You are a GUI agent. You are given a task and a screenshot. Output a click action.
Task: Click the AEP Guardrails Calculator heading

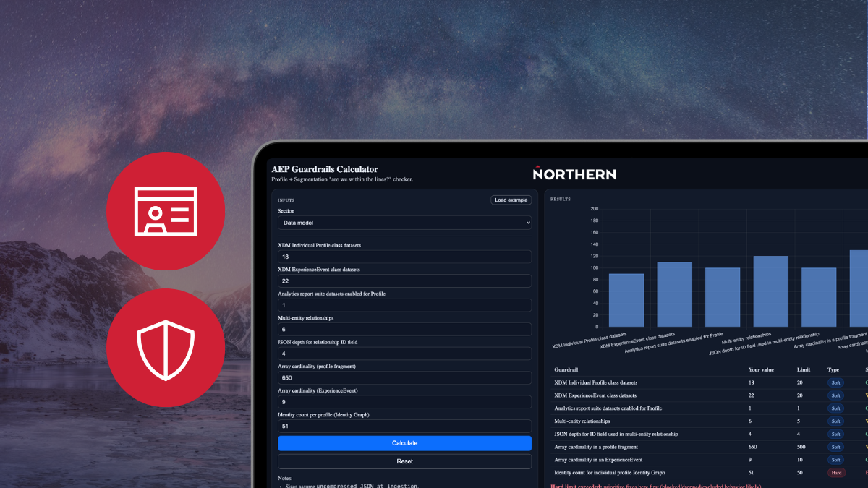pos(325,169)
